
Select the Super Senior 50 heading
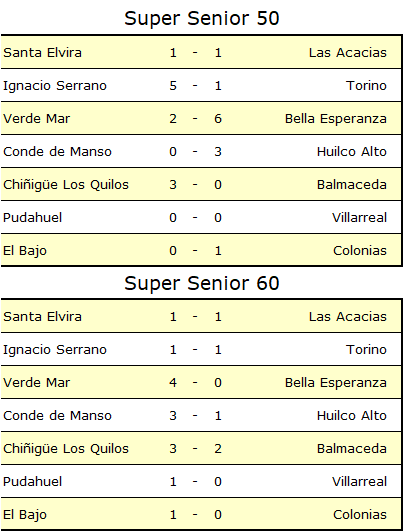(202, 19)
